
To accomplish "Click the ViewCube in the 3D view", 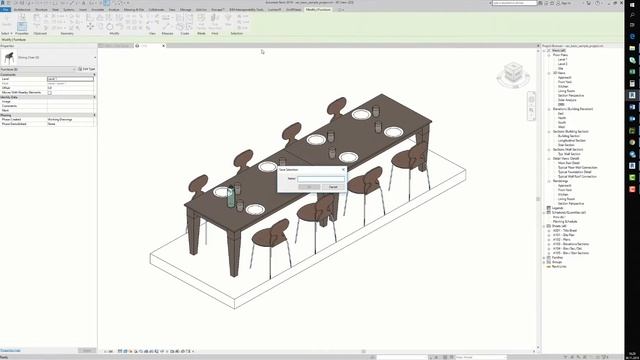I will pyautogui.click(x=513, y=74).
